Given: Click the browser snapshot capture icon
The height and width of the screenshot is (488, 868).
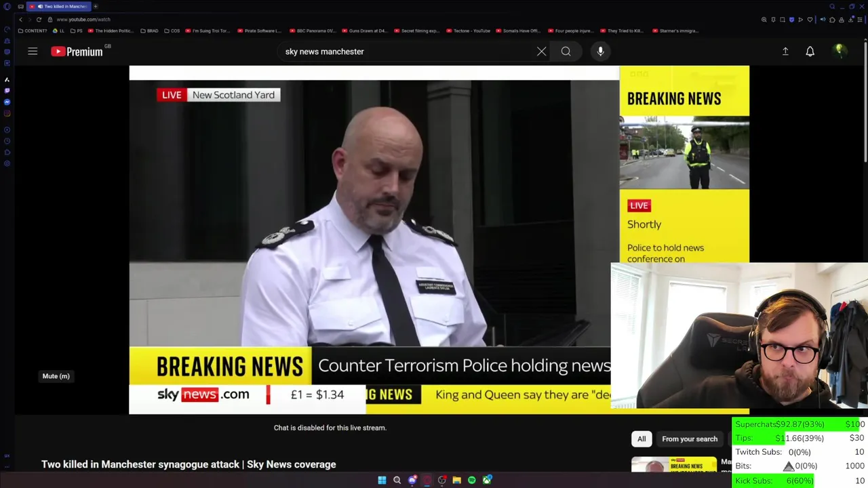Looking at the screenshot, I should pyautogui.click(x=783, y=20).
